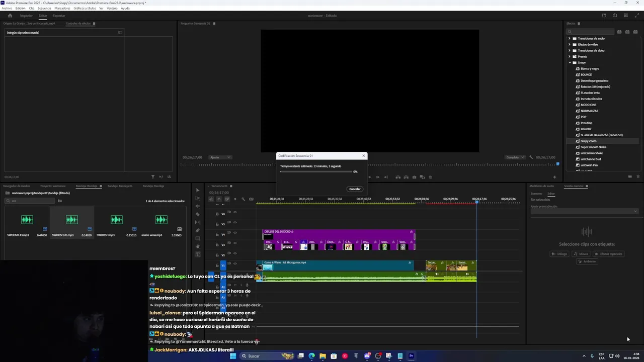644x362 pixels.
Task: Open the Archivo menu
Action: (x=7, y=8)
